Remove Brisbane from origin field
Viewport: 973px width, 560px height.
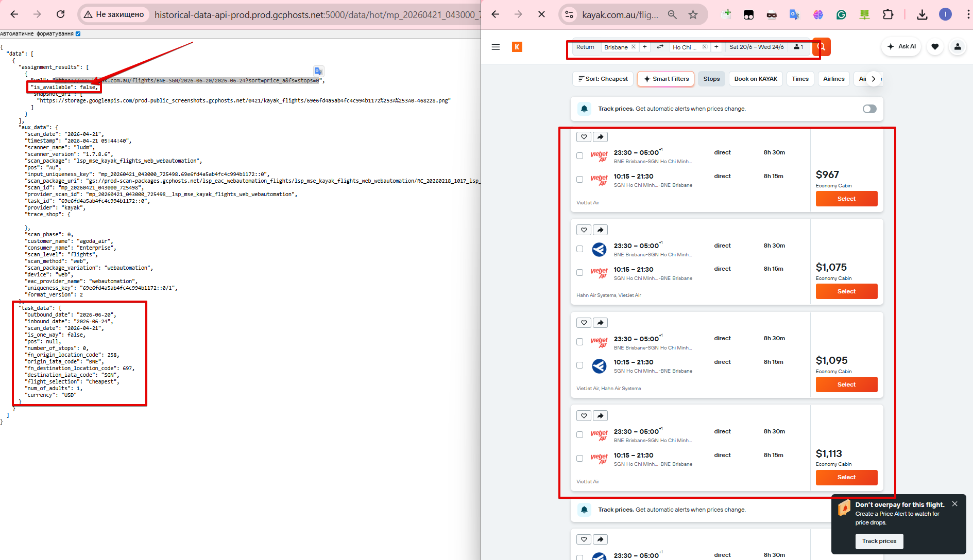(634, 47)
